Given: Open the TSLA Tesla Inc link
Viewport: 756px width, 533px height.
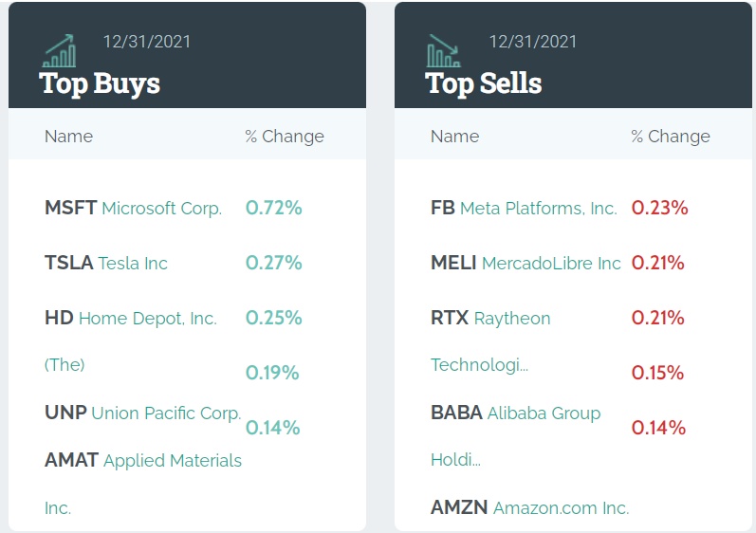Looking at the screenshot, I should click(106, 263).
